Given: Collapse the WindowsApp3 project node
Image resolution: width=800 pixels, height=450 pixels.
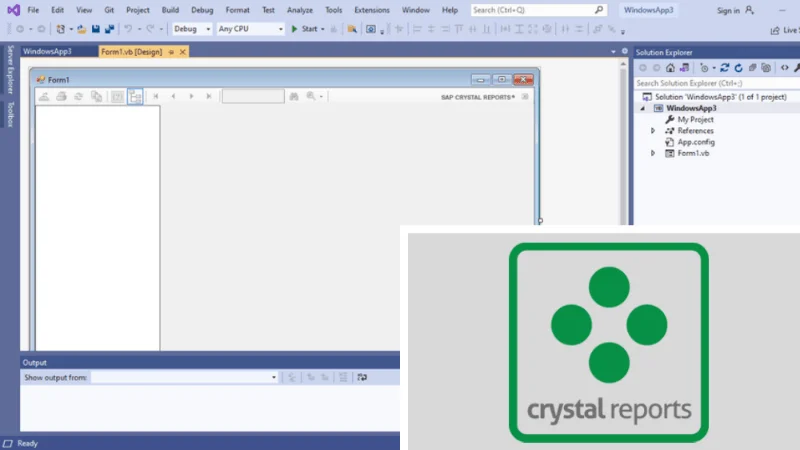Looking at the screenshot, I should pos(642,108).
